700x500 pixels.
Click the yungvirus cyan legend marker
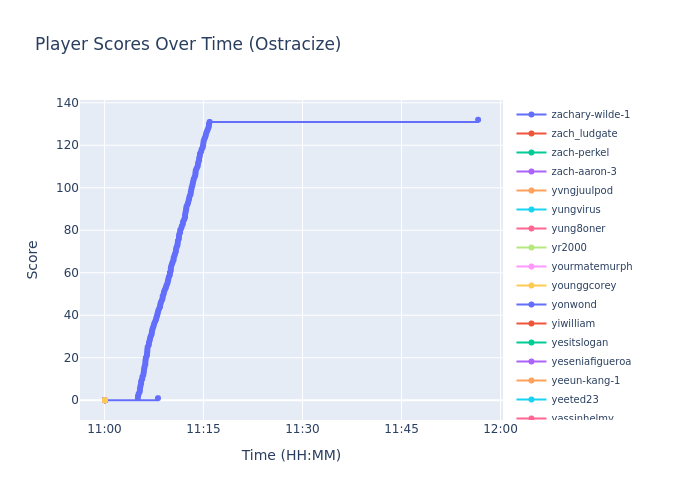coord(531,210)
